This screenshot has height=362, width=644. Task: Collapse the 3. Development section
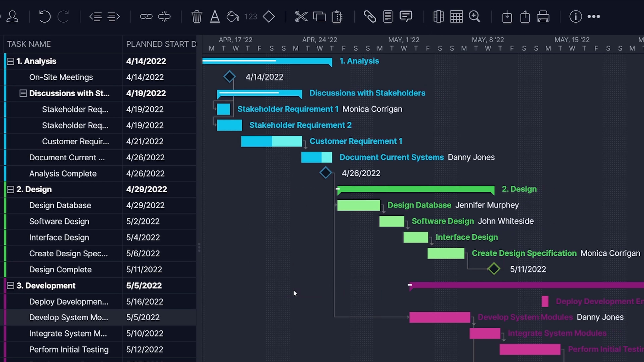point(11,285)
